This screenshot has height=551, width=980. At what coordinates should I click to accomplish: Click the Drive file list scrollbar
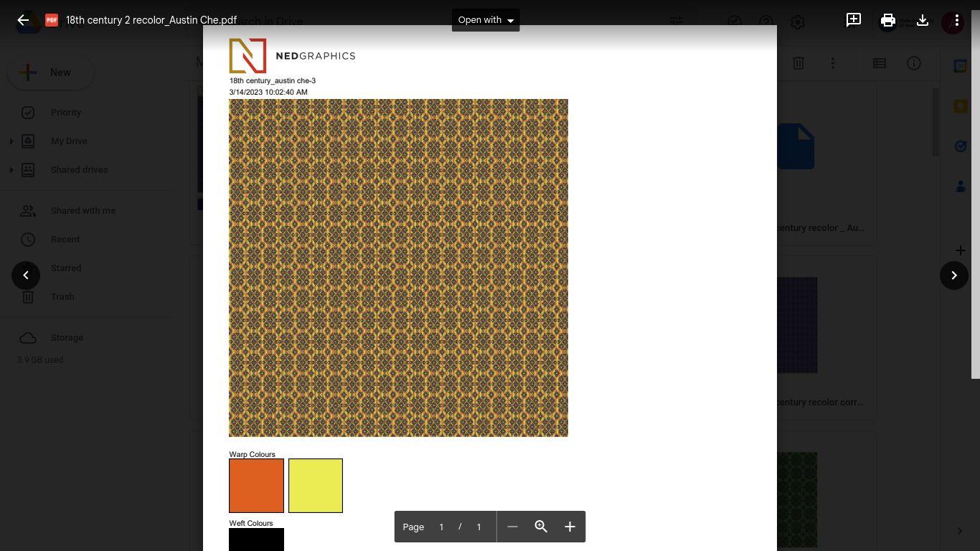point(936,122)
